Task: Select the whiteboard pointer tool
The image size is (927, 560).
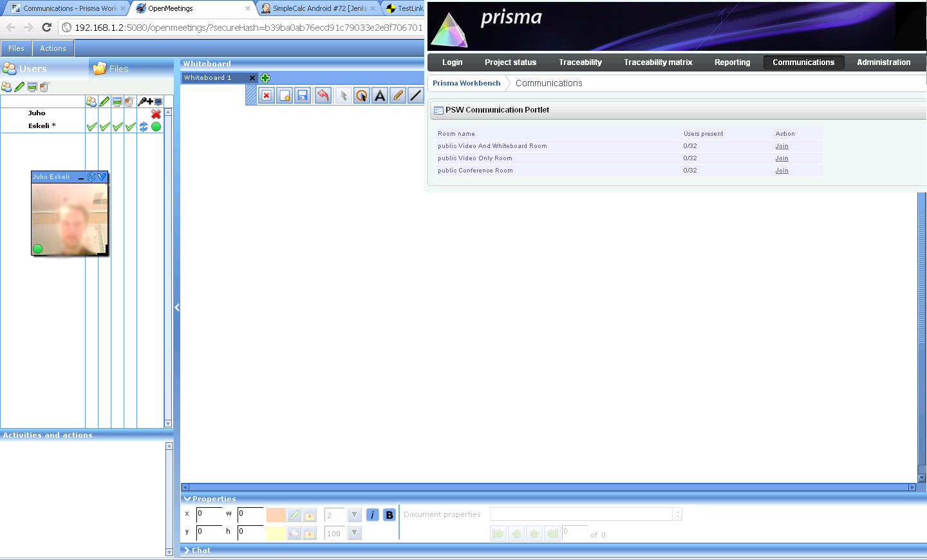Action: 343,95
